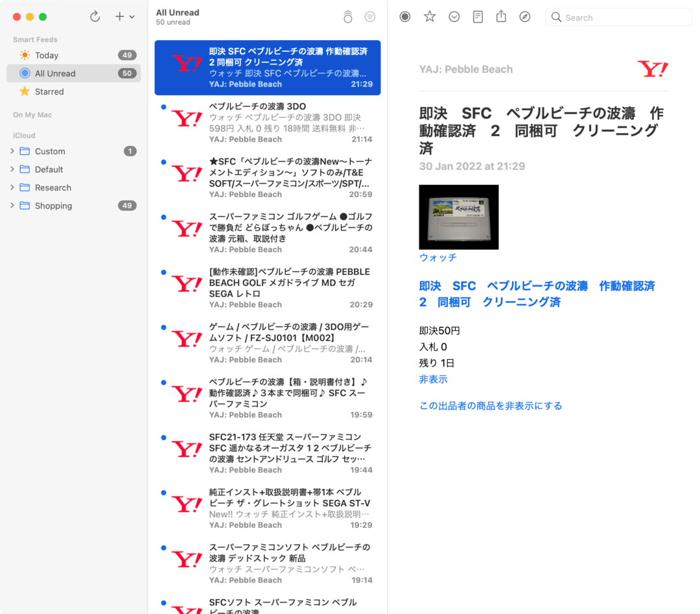Refresh all feeds with the reload icon

95,17
